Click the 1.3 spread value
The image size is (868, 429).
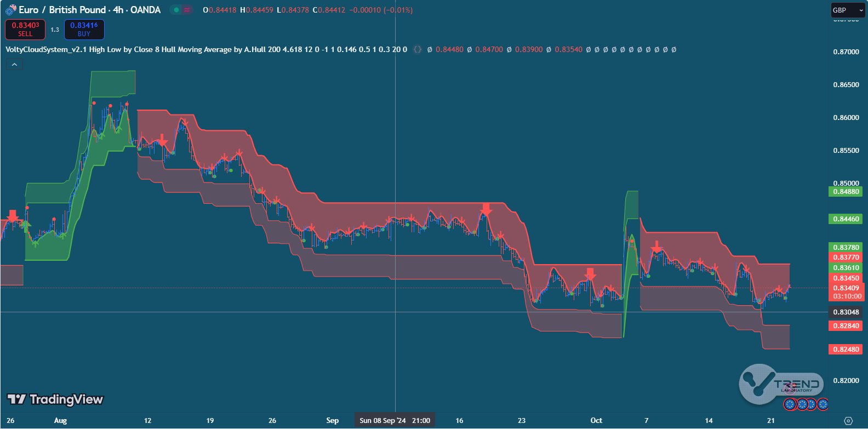point(55,30)
